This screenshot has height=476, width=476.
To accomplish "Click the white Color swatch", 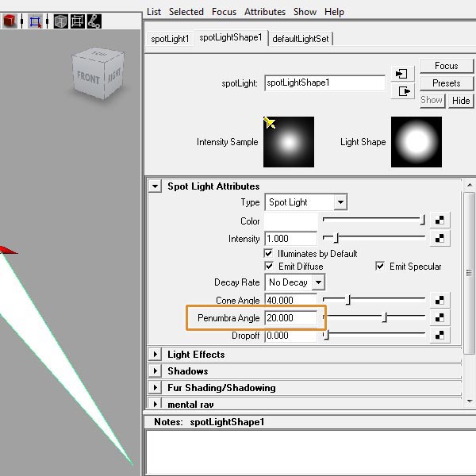I will tap(291, 221).
